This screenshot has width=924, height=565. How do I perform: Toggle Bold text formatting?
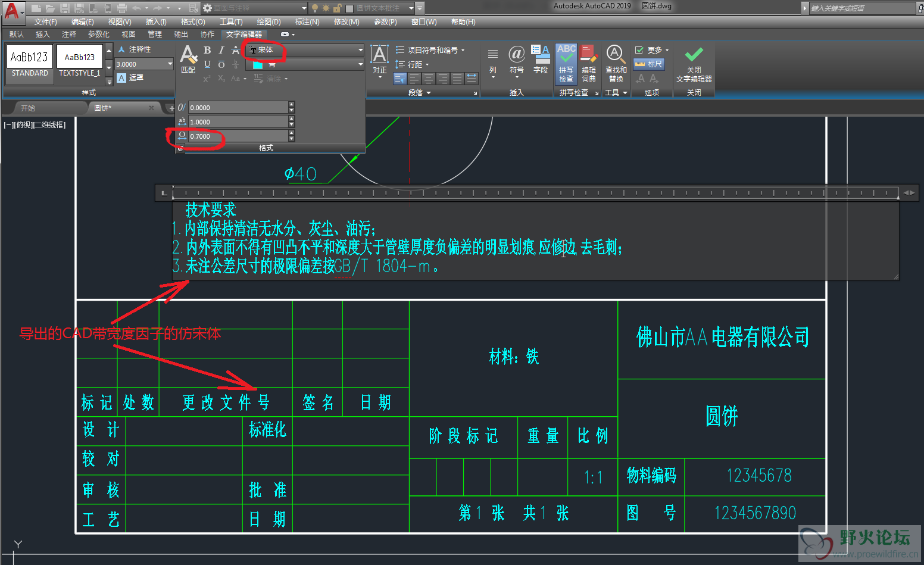tap(207, 50)
